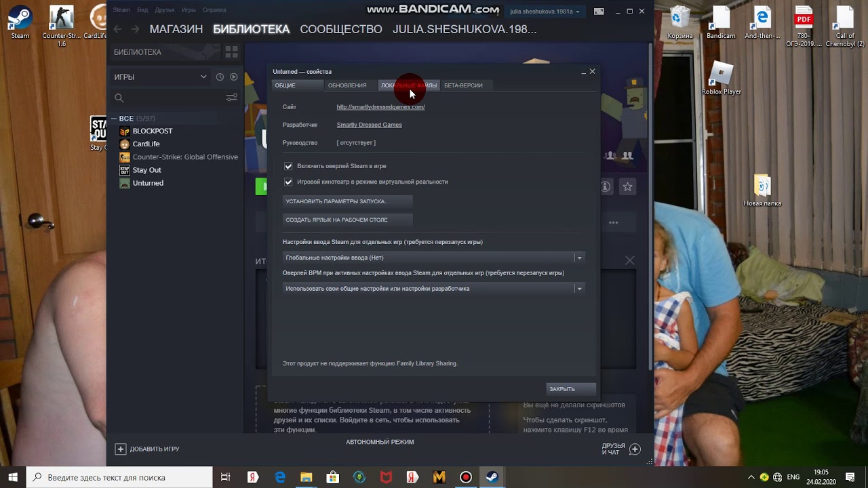This screenshot has width=868, height=488.
Task: Open Глобальные настройки ввода dropdown
Action: (x=433, y=258)
